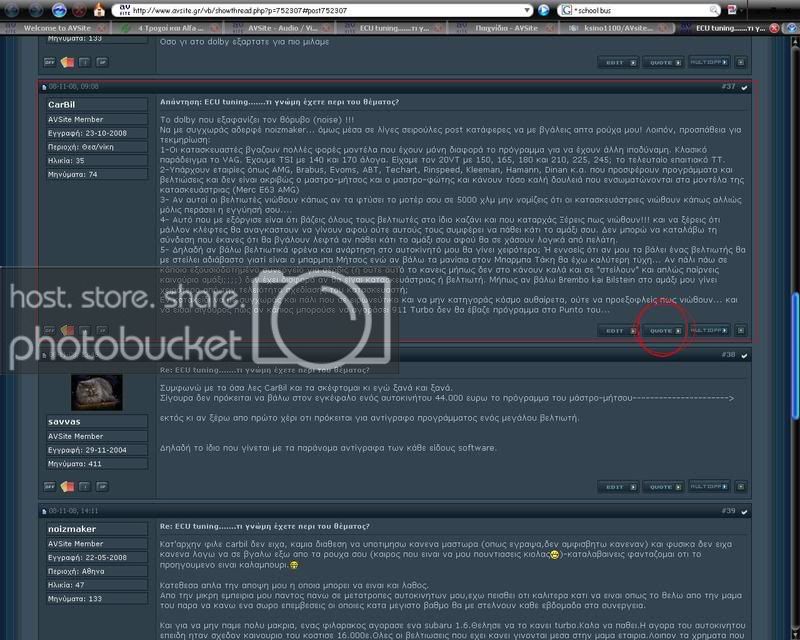Open savvas's username profile link
This screenshot has width=800, height=640.
[x=64, y=422]
